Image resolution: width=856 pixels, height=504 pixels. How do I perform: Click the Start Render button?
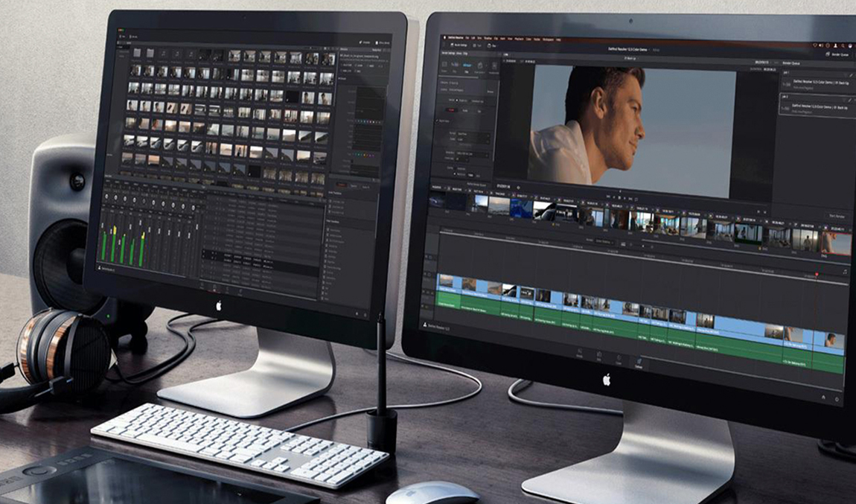click(x=837, y=216)
